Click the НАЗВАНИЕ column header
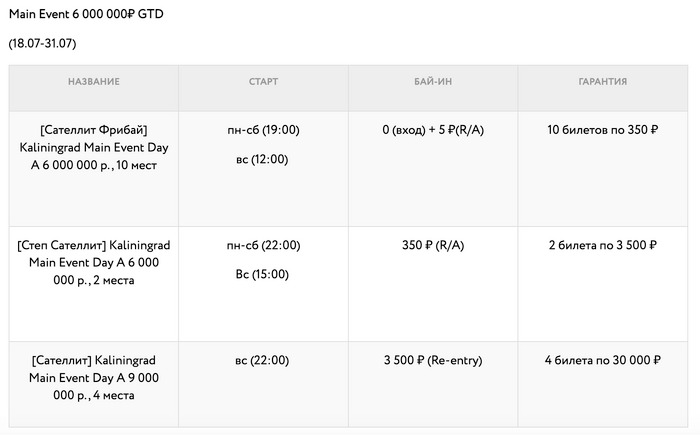The height and width of the screenshot is (435, 700). (x=94, y=82)
